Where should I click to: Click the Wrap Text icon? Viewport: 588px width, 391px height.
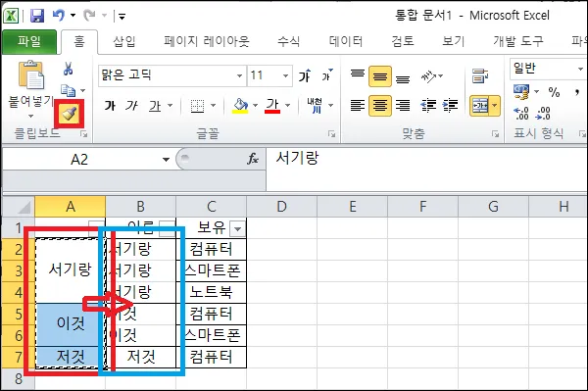[x=479, y=76]
